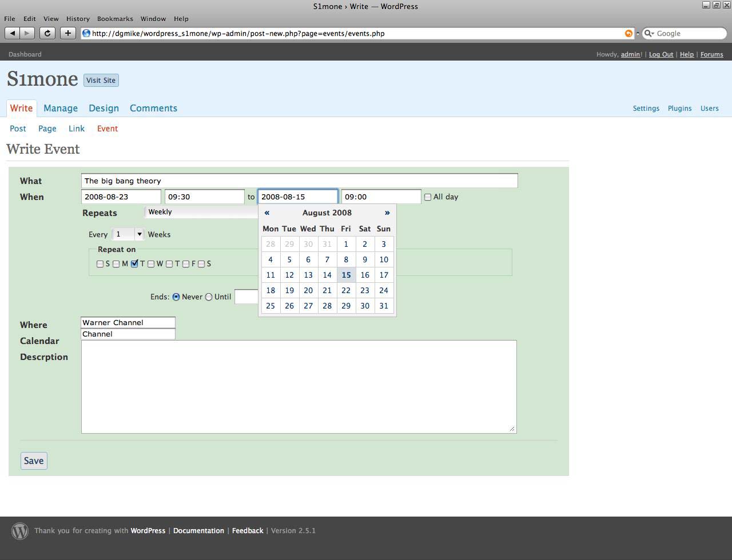Switch to the Design tab
The image size is (732, 560).
pyautogui.click(x=104, y=108)
